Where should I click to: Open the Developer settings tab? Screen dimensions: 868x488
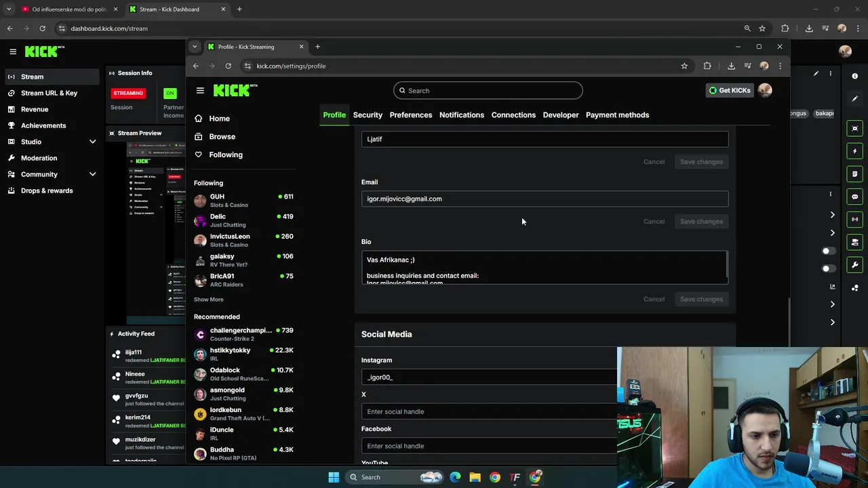click(561, 115)
